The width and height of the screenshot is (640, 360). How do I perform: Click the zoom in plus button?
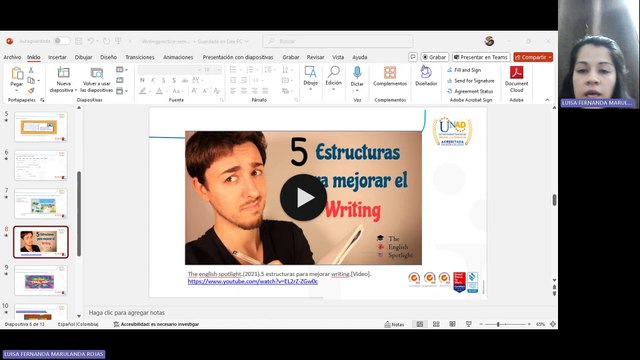point(529,324)
